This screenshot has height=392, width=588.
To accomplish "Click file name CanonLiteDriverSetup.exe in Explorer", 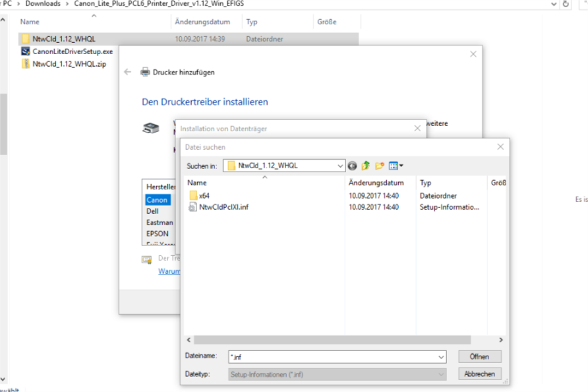I will 73,51.
